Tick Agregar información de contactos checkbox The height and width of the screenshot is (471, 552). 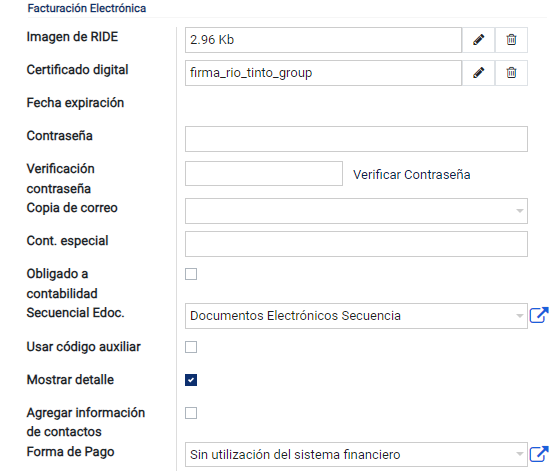[x=191, y=413]
